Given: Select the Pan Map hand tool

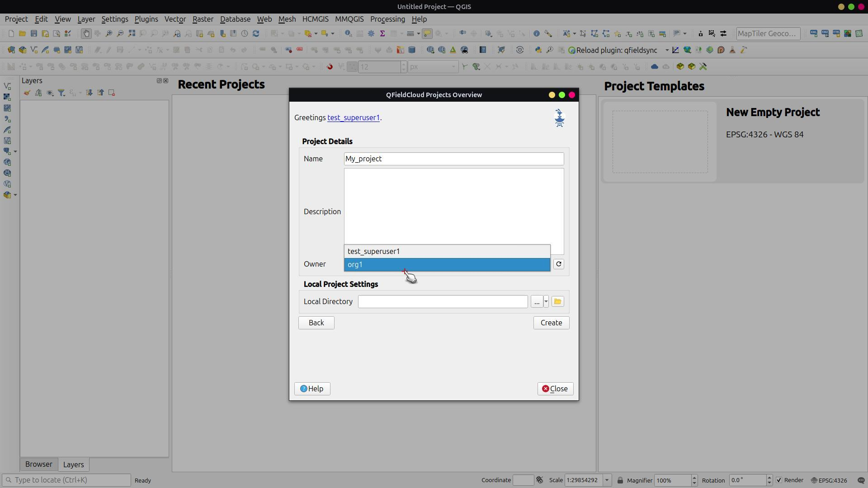Looking at the screenshot, I should (x=86, y=33).
